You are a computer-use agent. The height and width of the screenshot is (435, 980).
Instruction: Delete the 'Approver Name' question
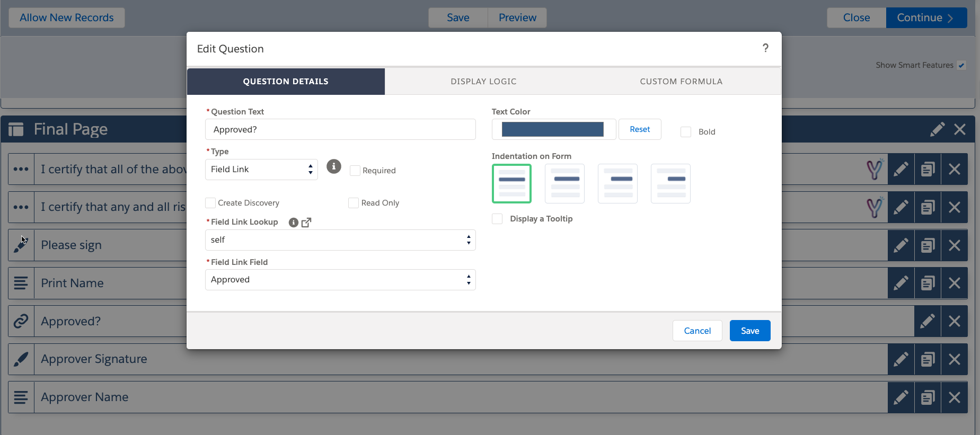tap(955, 397)
